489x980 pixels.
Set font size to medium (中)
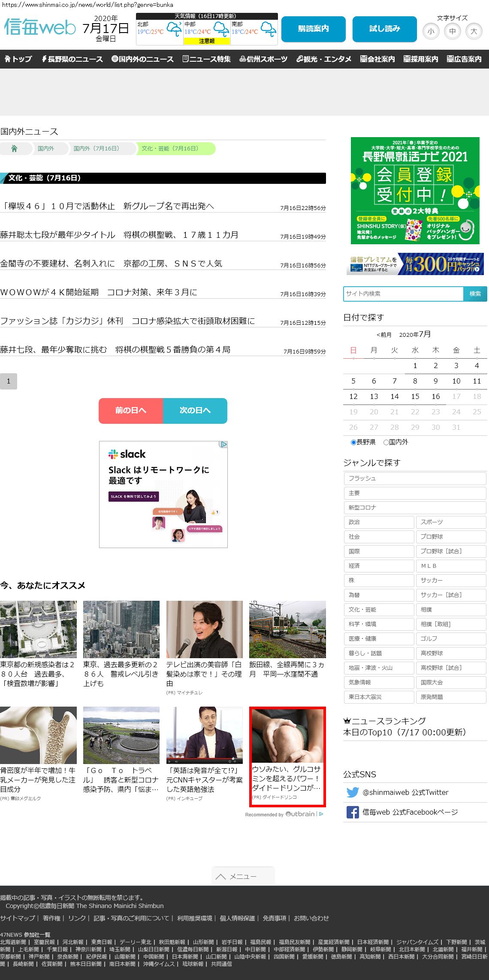(x=452, y=31)
